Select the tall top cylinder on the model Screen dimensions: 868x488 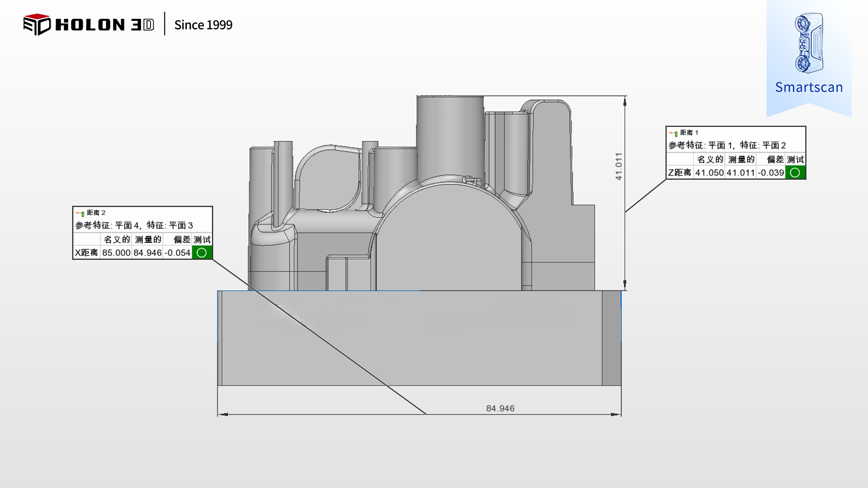click(x=450, y=136)
